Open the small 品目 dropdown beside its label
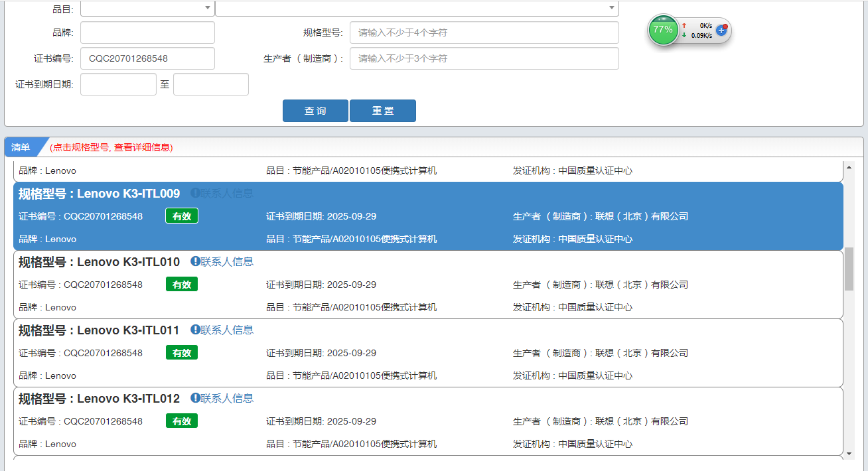 tap(147, 8)
